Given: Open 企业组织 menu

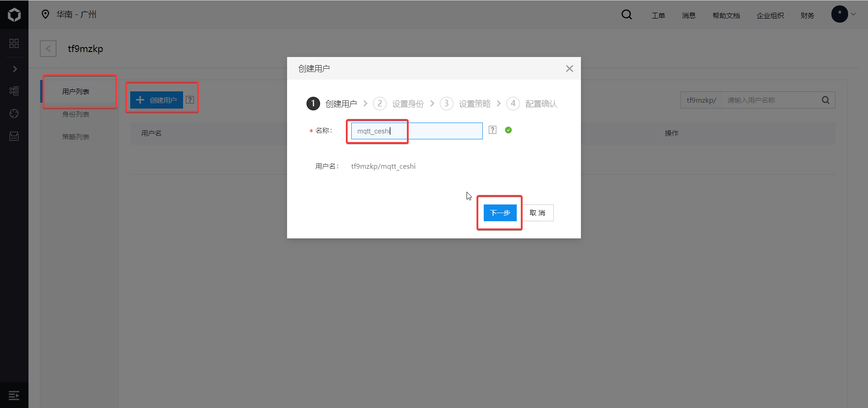Looking at the screenshot, I should click(770, 15).
